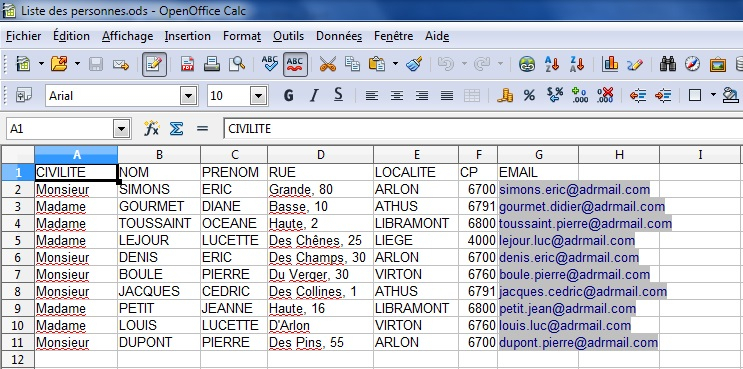Open the Données menu

point(339,36)
